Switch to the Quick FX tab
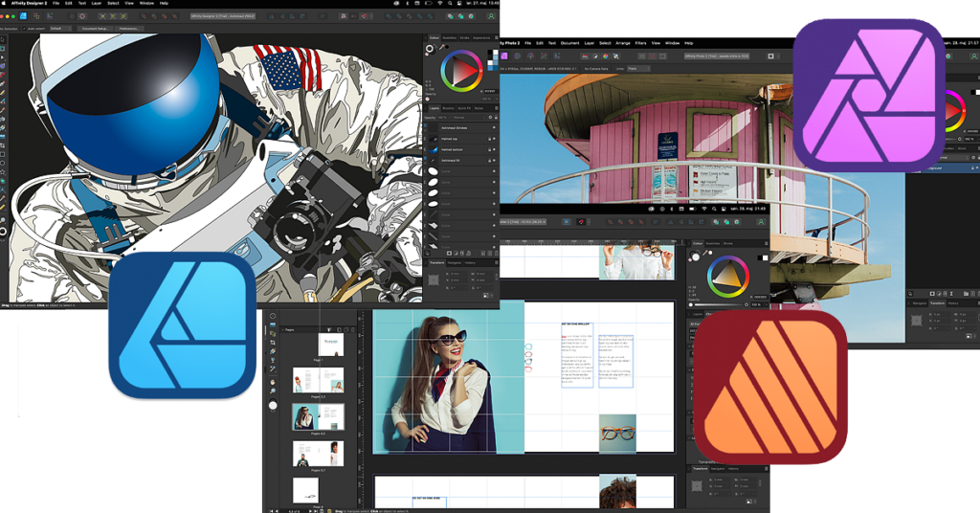 [464, 108]
